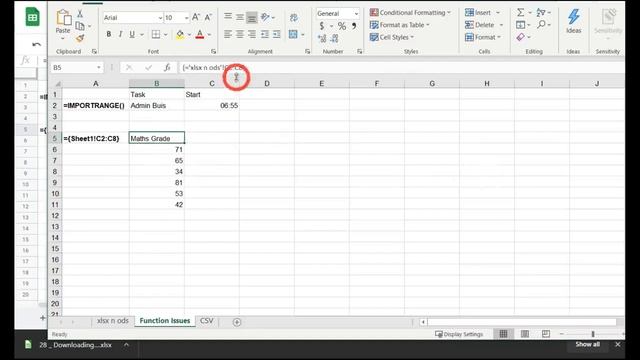The height and width of the screenshot is (360, 640).
Task: Click the Clear eraser icon
Action: pos(520,37)
